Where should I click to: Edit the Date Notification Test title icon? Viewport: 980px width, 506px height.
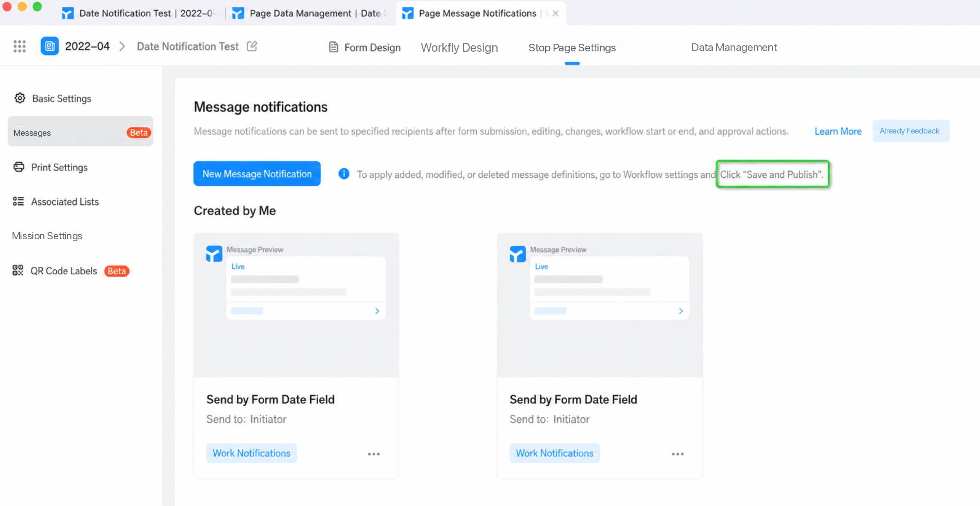pyautogui.click(x=252, y=46)
